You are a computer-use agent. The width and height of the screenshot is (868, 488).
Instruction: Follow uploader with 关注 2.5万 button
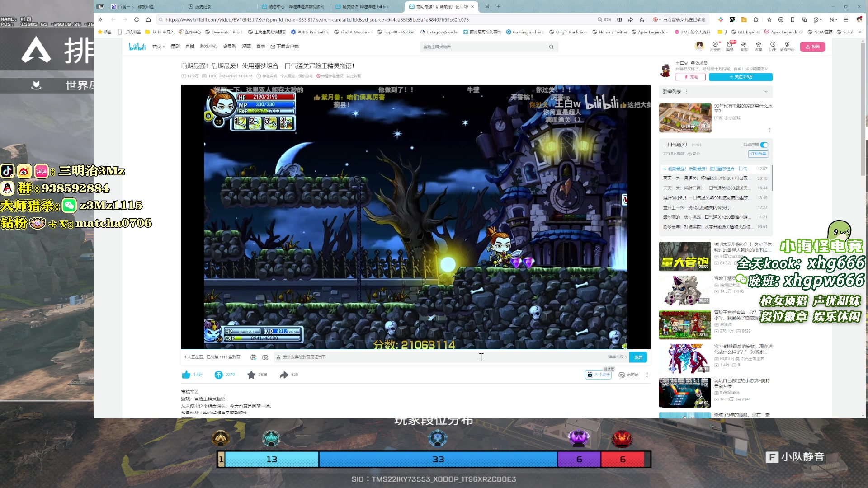pos(741,77)
